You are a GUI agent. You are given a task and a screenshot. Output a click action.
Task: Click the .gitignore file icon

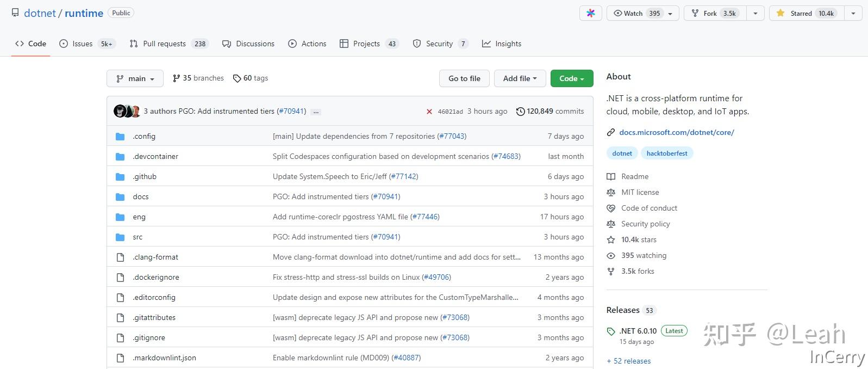pyautogui.click(x=120, y=338)
